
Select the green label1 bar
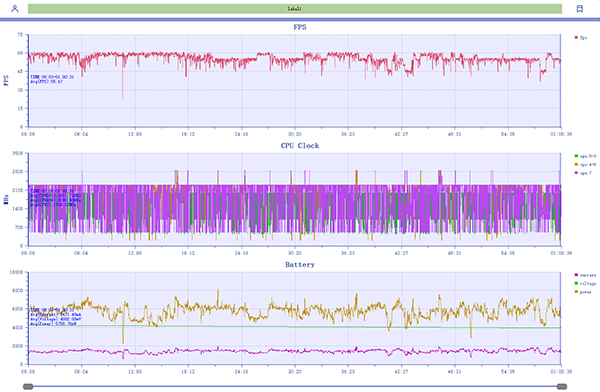(295, 8)
